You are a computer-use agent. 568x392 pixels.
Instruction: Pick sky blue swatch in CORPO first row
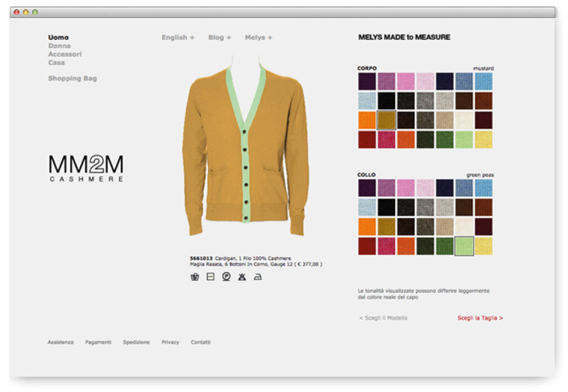pyautogui.click(x=483, y=81)
